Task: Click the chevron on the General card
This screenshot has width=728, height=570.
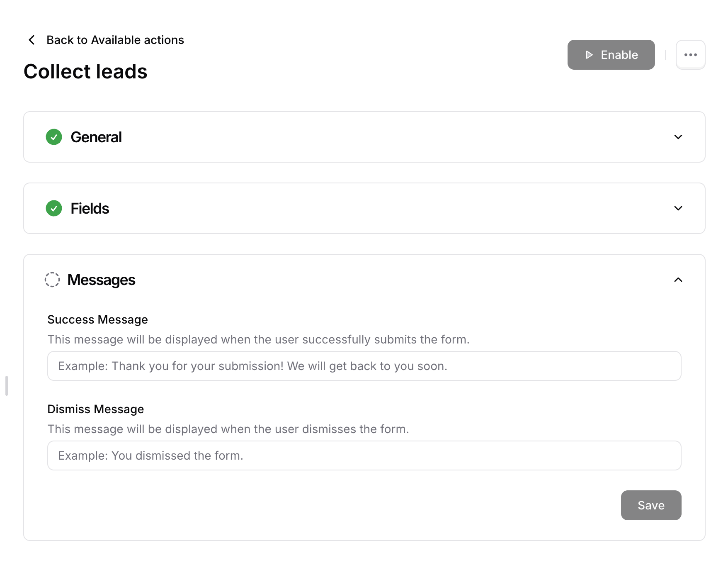Action: pyautogui.click(x=678, y=137)
